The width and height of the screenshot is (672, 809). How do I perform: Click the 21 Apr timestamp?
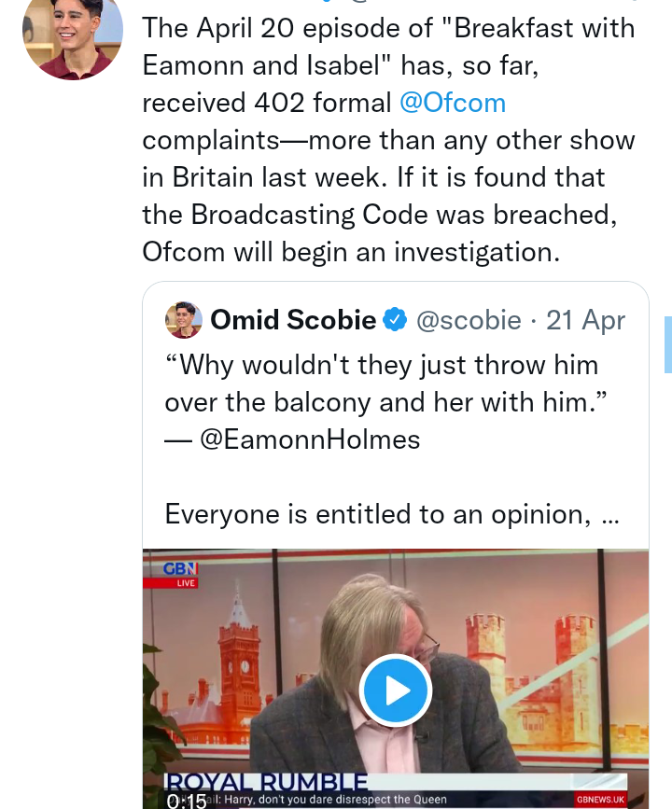click(585, 320)
